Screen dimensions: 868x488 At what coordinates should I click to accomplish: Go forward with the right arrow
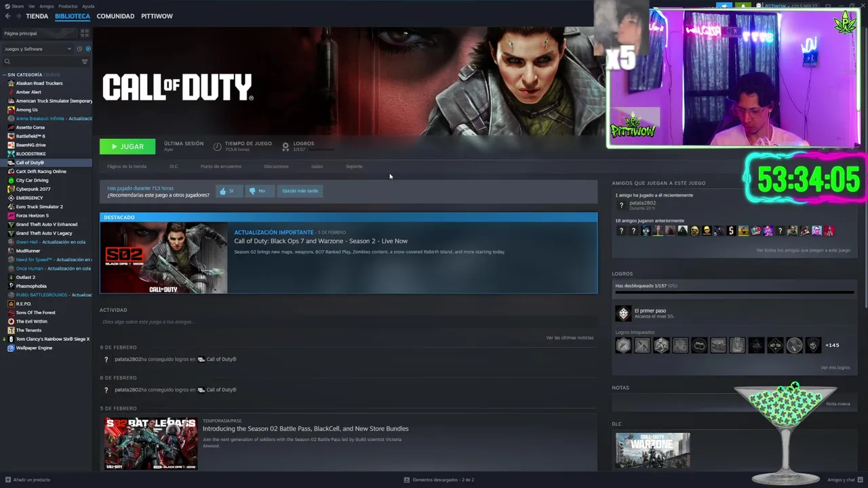pyautogui.click(x=18, y=16)
